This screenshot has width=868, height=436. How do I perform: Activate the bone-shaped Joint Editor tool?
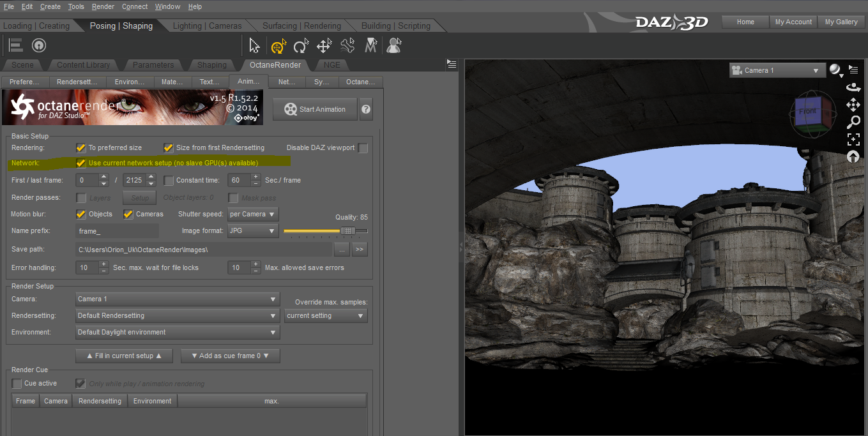[x=347, y=46]
